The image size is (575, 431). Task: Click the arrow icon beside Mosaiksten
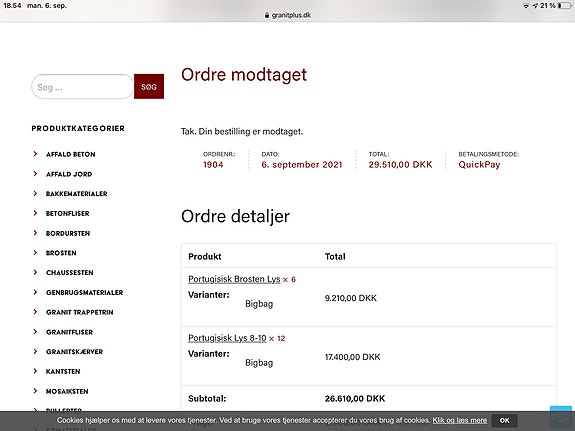pos(35,391)
